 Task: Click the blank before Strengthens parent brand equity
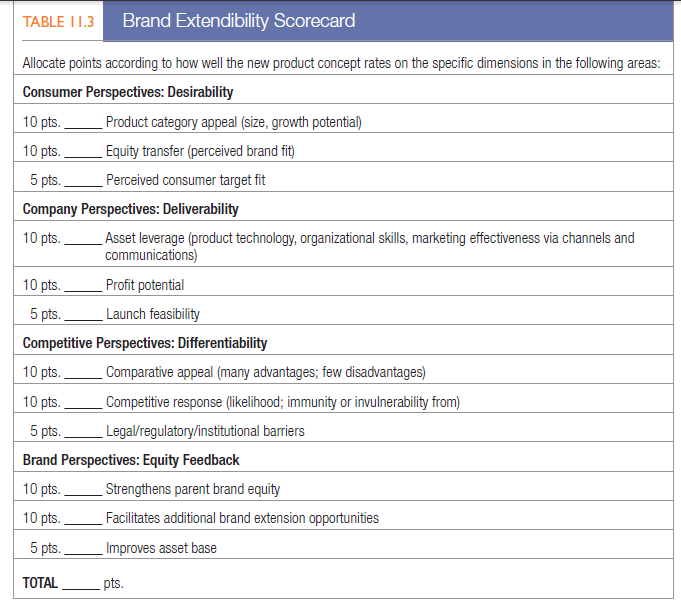coord(83,490)
